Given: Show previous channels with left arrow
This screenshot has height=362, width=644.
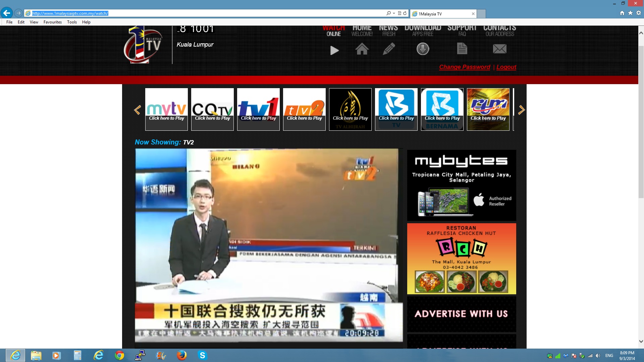Looking at the screenshot, I should click(137, 110).
